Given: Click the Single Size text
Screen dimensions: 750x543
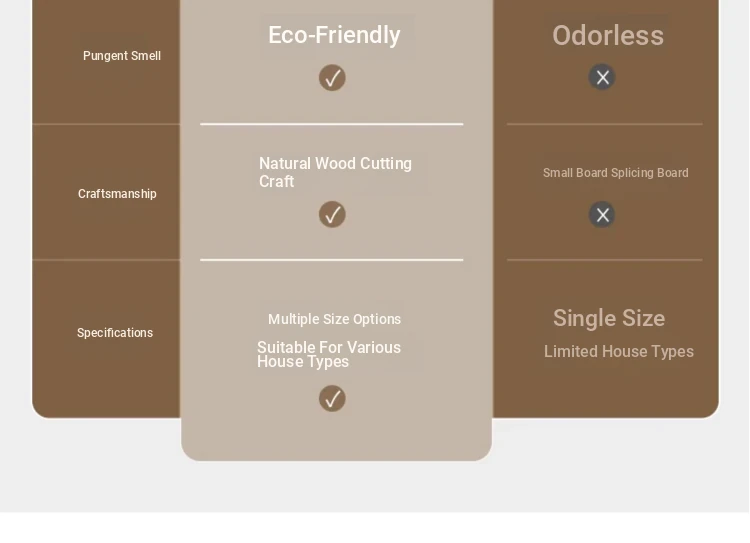Looking at the screenshot, I should tap(609, 318).
